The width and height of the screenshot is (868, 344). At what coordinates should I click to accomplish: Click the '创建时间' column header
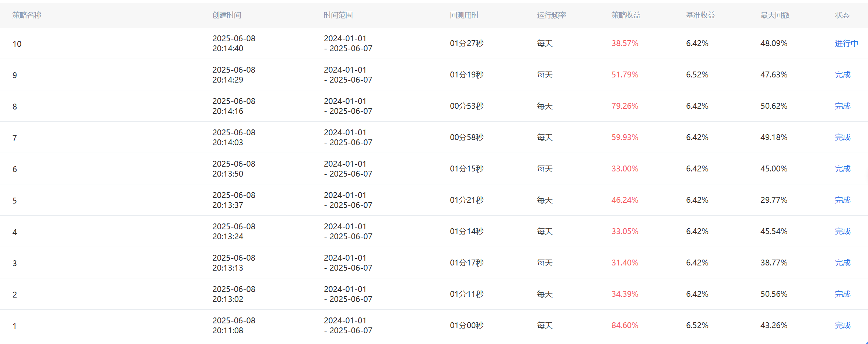click(227, 15)
